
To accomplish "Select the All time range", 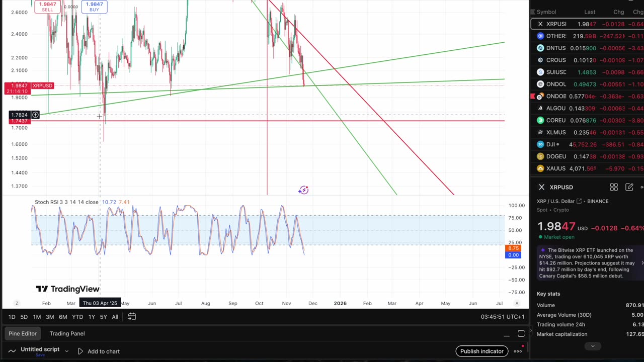I will coord(115,317).
